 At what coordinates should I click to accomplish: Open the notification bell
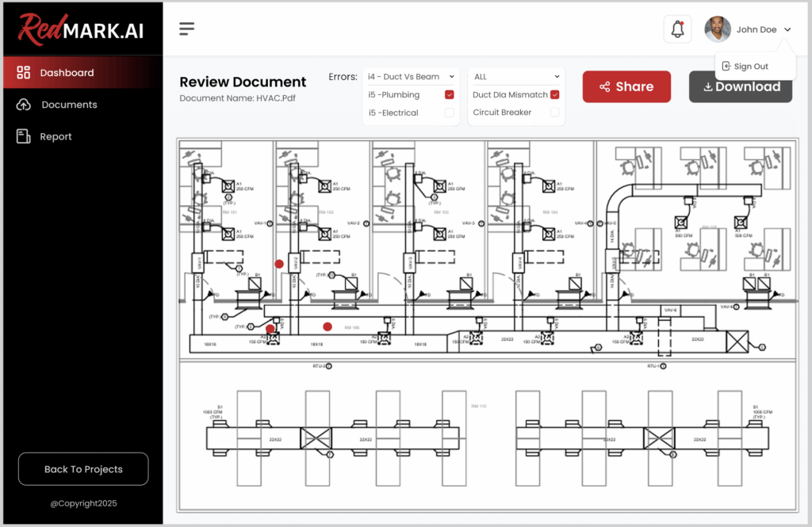click(677, 29)
